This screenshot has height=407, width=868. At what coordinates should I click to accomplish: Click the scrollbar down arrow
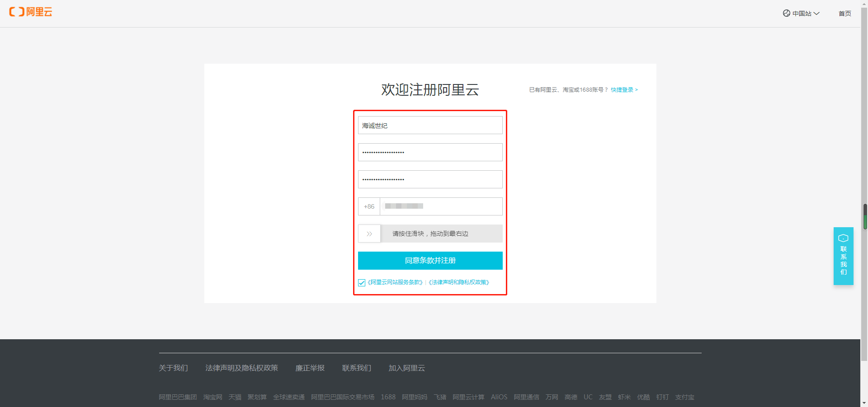[864, 403]
